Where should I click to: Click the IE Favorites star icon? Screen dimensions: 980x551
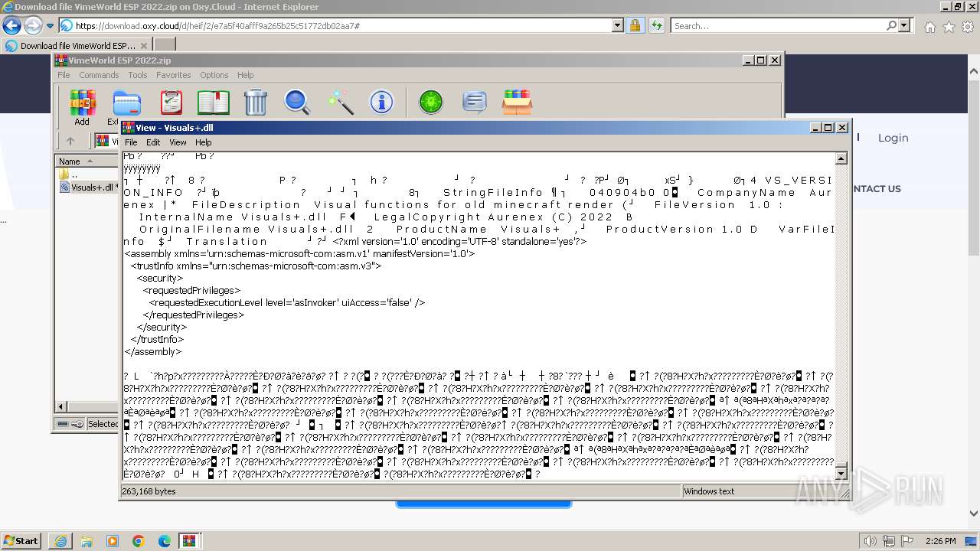pyautogui.click(x=949, y=27)
